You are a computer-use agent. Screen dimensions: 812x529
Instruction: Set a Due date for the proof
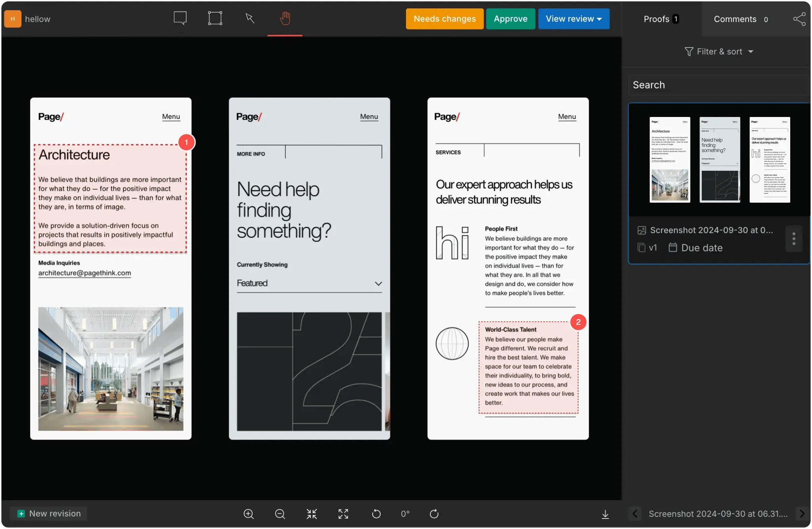[x=701, y=247]
